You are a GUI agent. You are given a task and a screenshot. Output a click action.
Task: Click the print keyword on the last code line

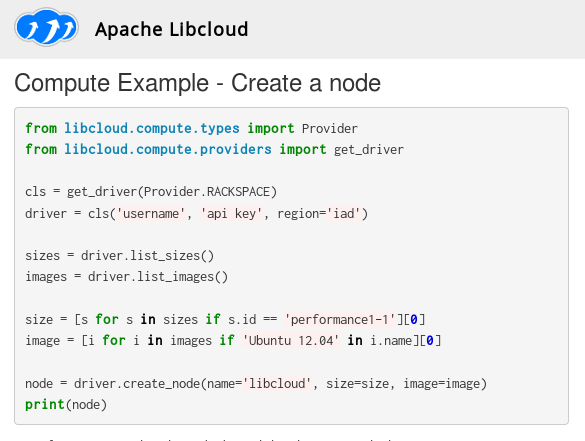(x=45, y=405)
